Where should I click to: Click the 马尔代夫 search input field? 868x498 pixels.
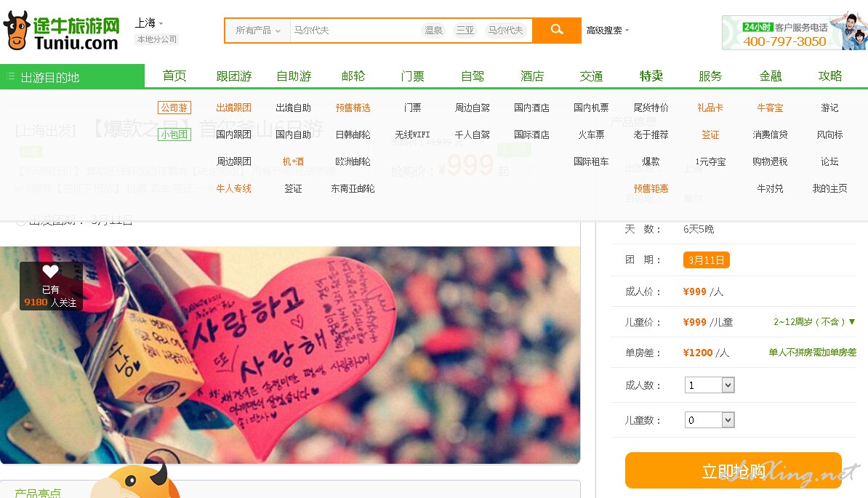tap(354, 30)
